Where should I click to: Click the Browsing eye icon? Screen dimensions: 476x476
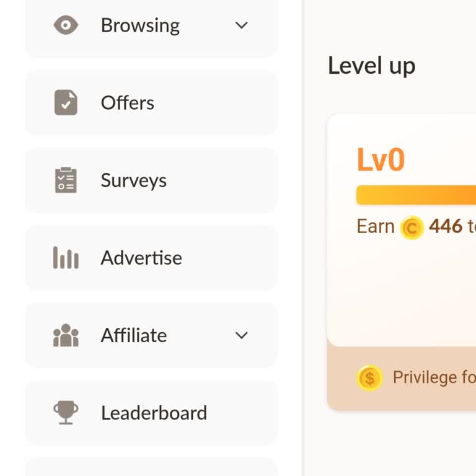tap(66, 25)
